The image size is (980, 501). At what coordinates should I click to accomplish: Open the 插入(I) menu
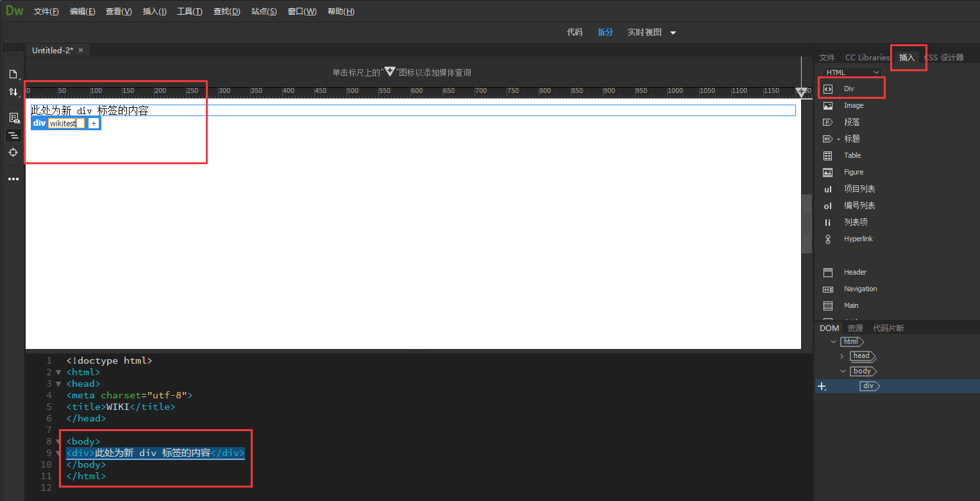point(155,12)
